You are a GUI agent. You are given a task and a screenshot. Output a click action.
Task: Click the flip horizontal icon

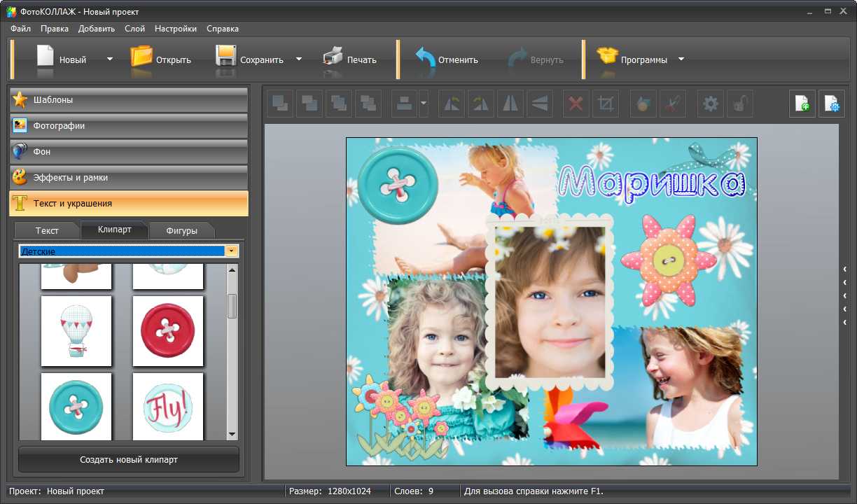click(x=510, y=104)
